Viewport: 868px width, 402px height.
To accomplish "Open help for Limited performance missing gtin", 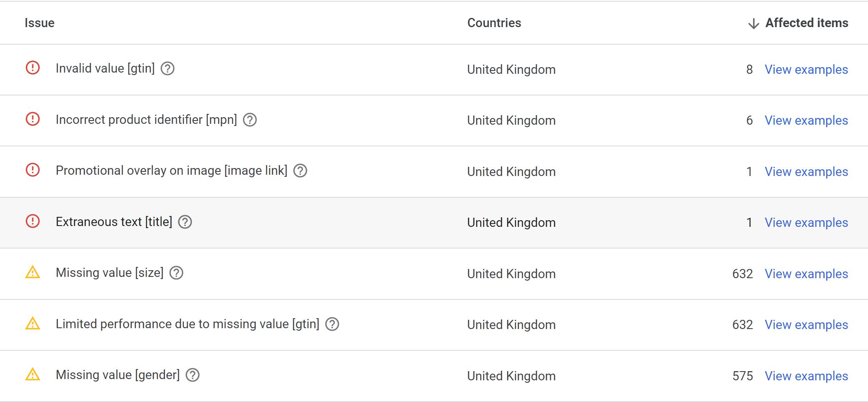I will click(x=332, y=324).
